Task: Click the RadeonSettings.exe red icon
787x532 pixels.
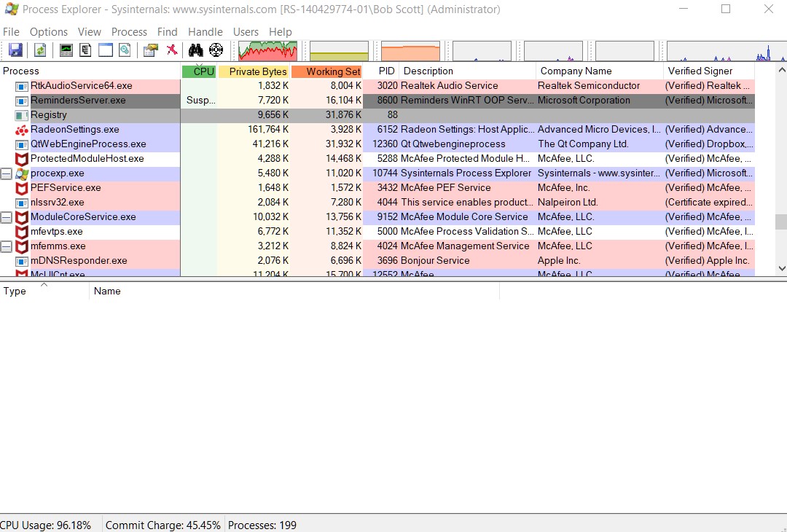Action: coord(22,130)
